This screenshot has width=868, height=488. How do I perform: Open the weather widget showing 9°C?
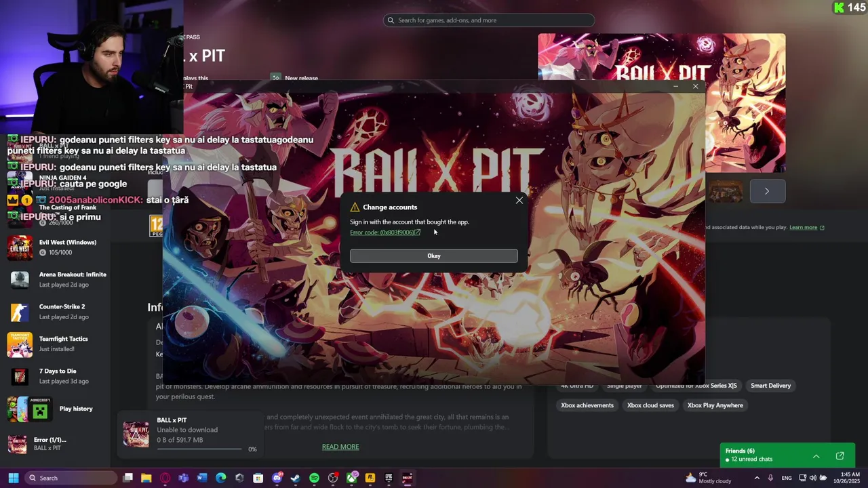(708, 478)
